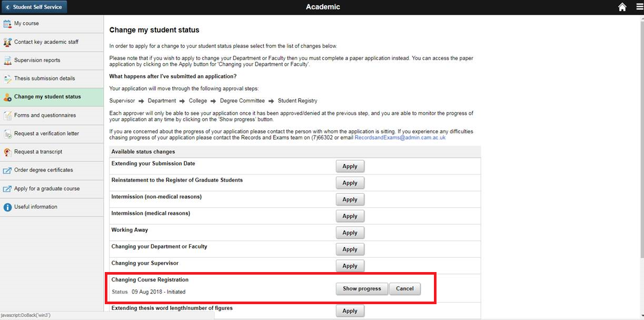Screen dimensions: 644x320
Task: Select Change my student status menu item
Action: [x=52, y=97]
